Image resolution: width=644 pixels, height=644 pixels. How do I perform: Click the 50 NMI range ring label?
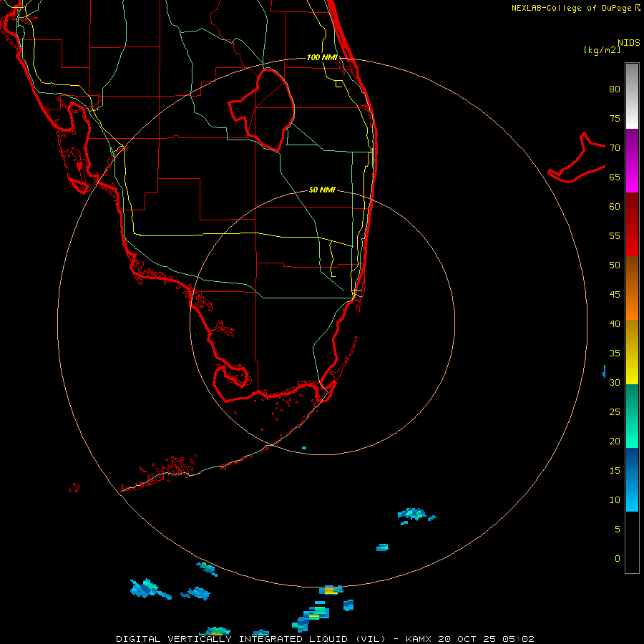click(x=322, y=190)
